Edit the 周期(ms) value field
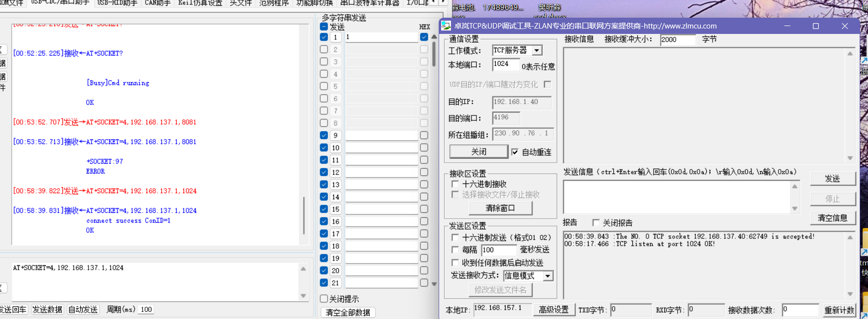The width and height of the screenshot is (868, 319). pos(146,309)
